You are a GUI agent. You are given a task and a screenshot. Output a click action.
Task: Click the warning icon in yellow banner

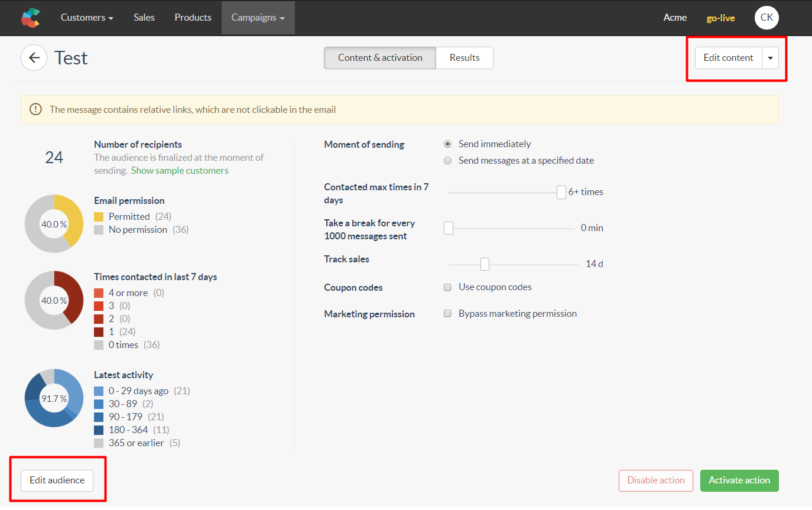click(36, 109)
